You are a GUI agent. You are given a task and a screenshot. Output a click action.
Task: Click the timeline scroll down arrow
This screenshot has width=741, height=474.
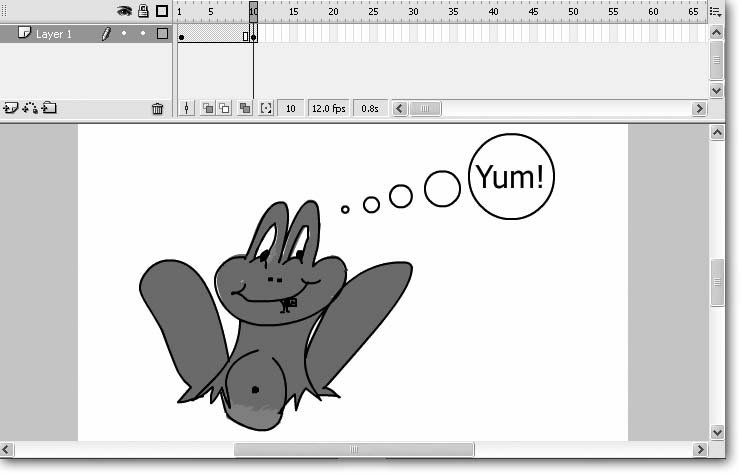point(716,90)
